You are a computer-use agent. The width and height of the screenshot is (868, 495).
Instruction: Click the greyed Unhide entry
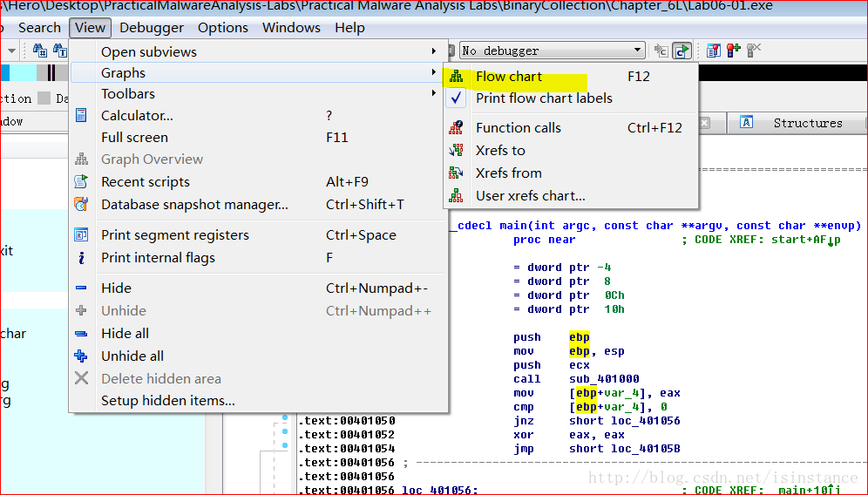pyautogui.click(x=259, y=311)
